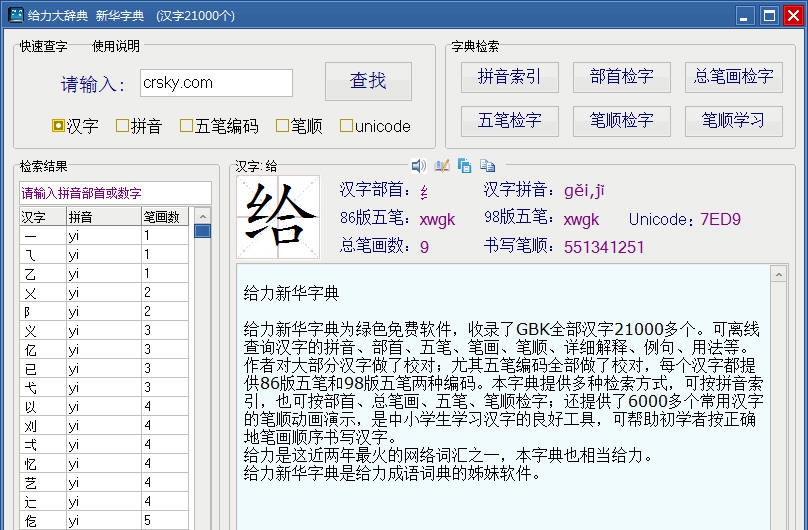The height and width of the screenshot is (530, 808).
Task: Play the pronunciation speaker icon
Action: pyautogui.click(x=418, y=166)
